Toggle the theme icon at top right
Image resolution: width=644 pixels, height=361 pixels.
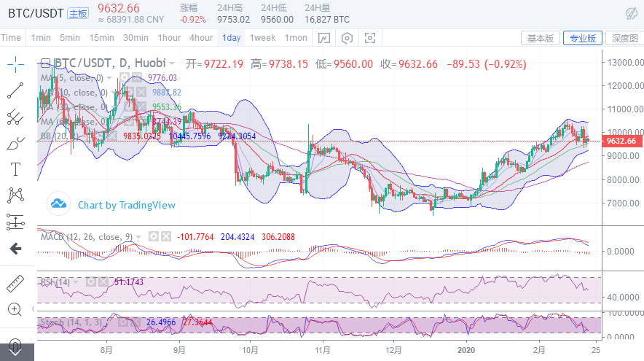[632, 14]
